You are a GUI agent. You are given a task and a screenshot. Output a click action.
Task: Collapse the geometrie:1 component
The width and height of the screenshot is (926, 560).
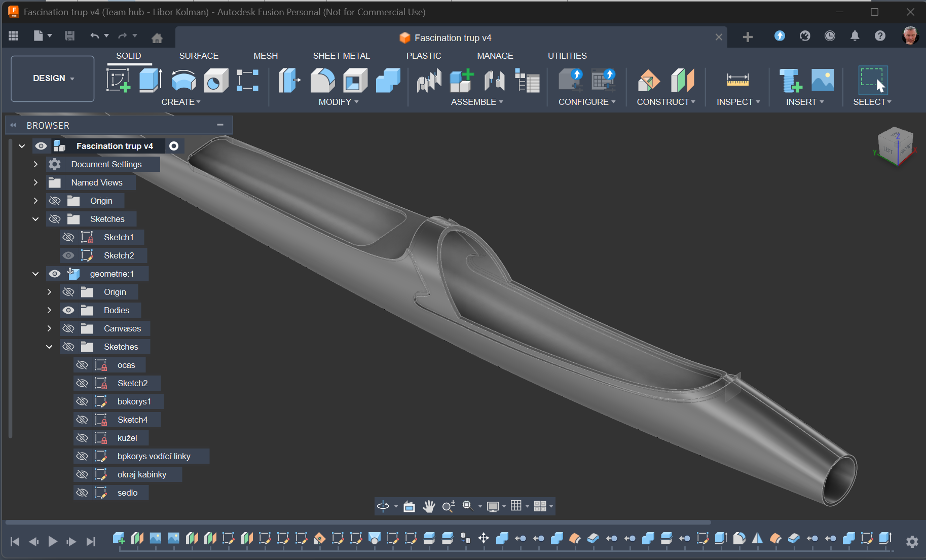coord(35,274)
